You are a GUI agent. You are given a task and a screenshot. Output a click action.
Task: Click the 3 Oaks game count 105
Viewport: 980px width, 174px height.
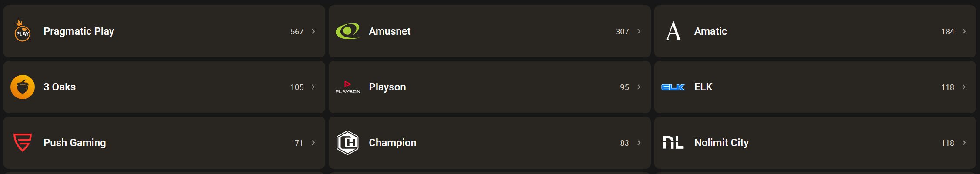(297, 87)
